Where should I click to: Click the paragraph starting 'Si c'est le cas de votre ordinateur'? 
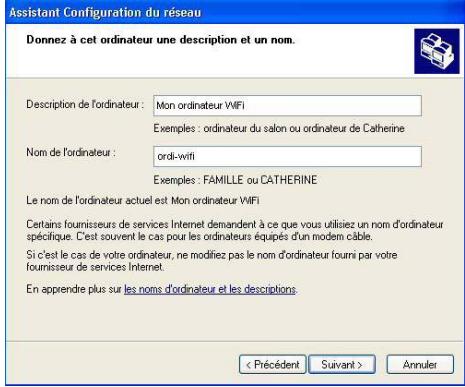coord(212,261)
